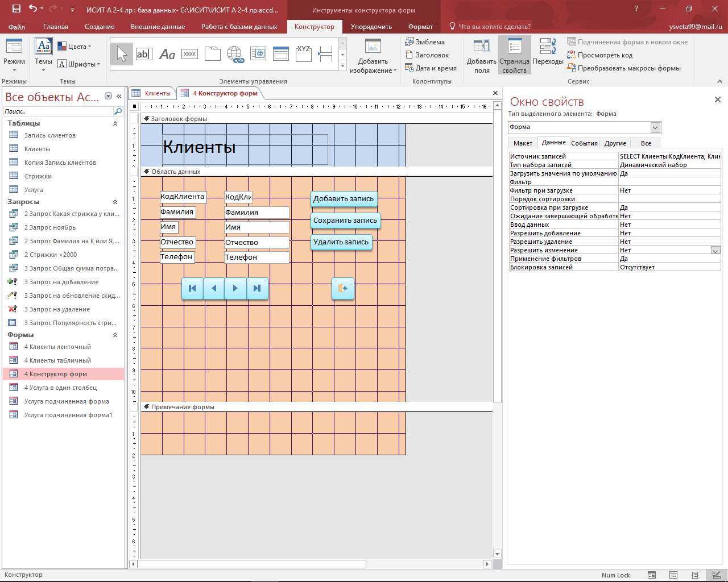Select the Label (Aa) control tool
Image resolution: width=728 pixels, height=582 pixels.
[x=167, y=54]
